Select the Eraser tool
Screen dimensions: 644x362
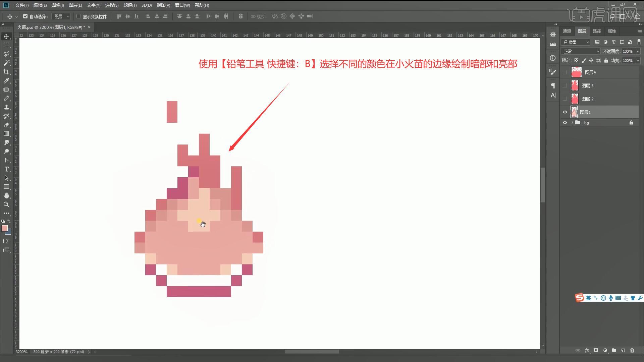[x=6, y=125]
